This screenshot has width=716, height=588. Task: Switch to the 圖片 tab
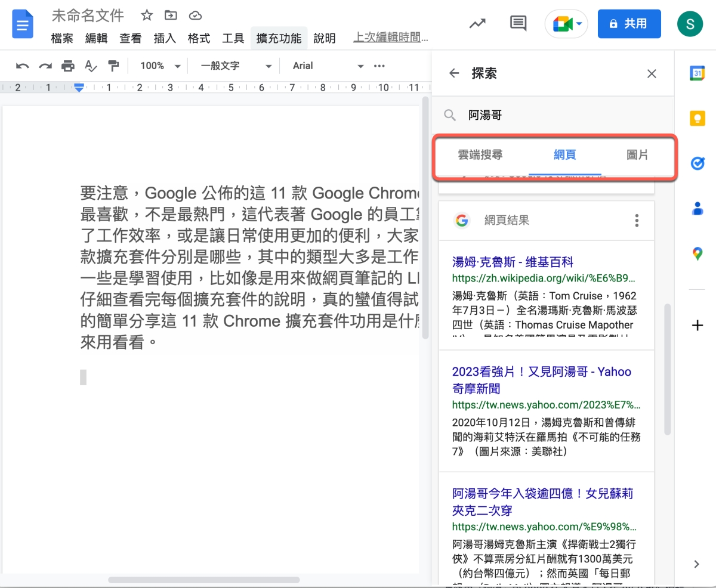click(x=637, y=155)
